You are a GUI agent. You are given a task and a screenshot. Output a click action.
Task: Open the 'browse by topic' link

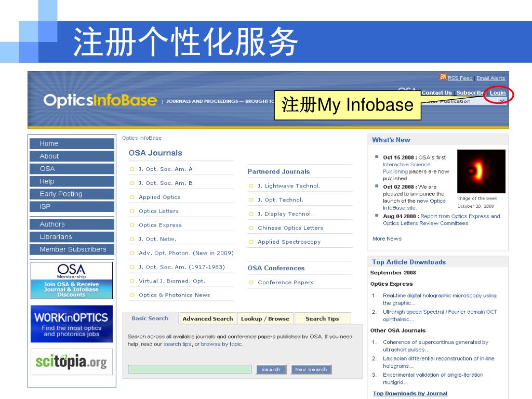pyautogui.click(x=221, y=344)
